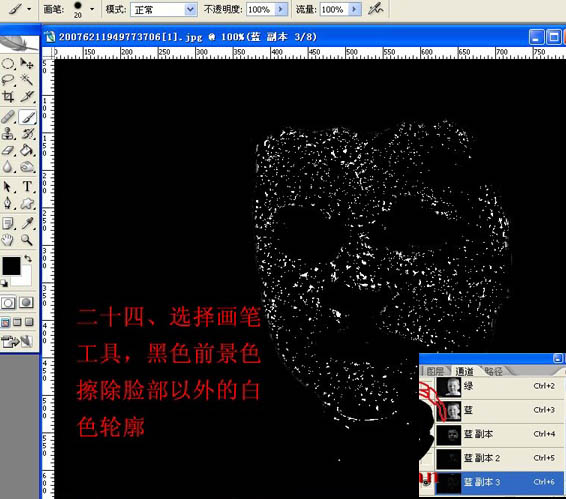Select the Crop tool
Viewport: 566px width, 499px height.
[8, 96]
